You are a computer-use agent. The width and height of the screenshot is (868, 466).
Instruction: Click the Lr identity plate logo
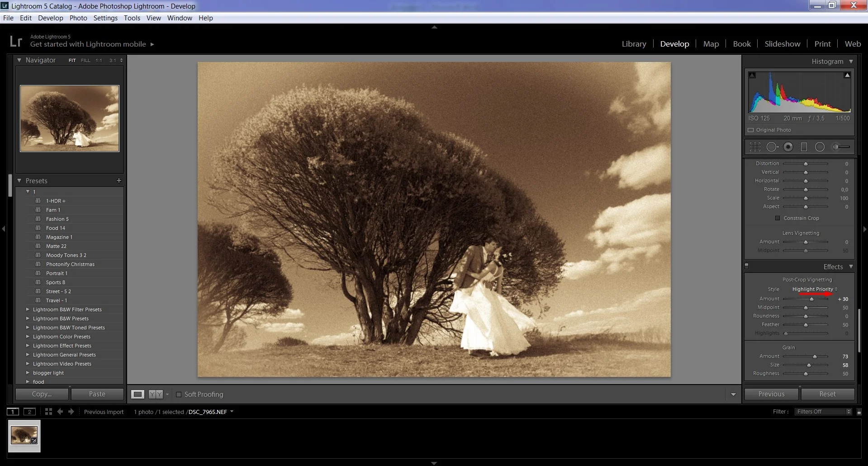pyautogui.click(x=16, y=41)
